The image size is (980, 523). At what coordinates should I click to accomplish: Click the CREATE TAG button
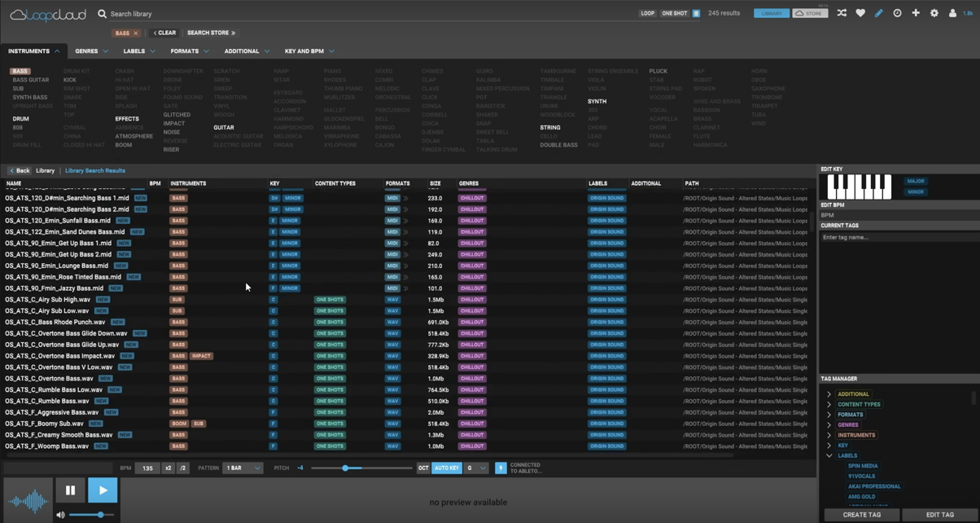[861, 514]
